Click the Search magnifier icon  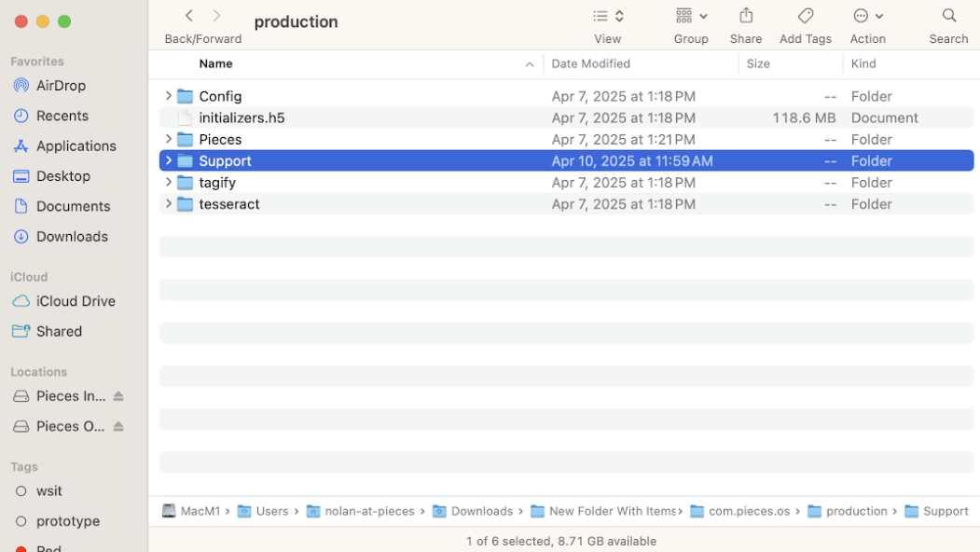point(948,16)
